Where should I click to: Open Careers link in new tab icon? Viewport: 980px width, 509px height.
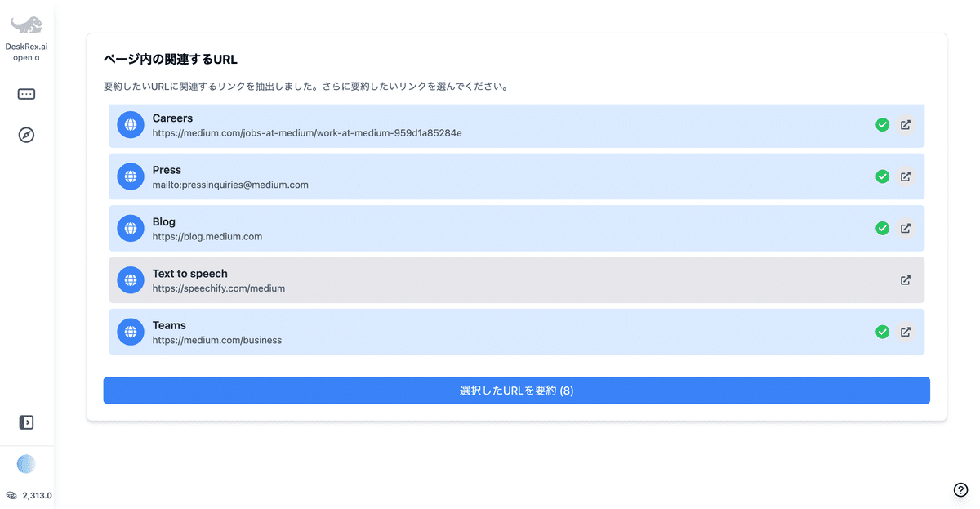click(x=905, y=125)
